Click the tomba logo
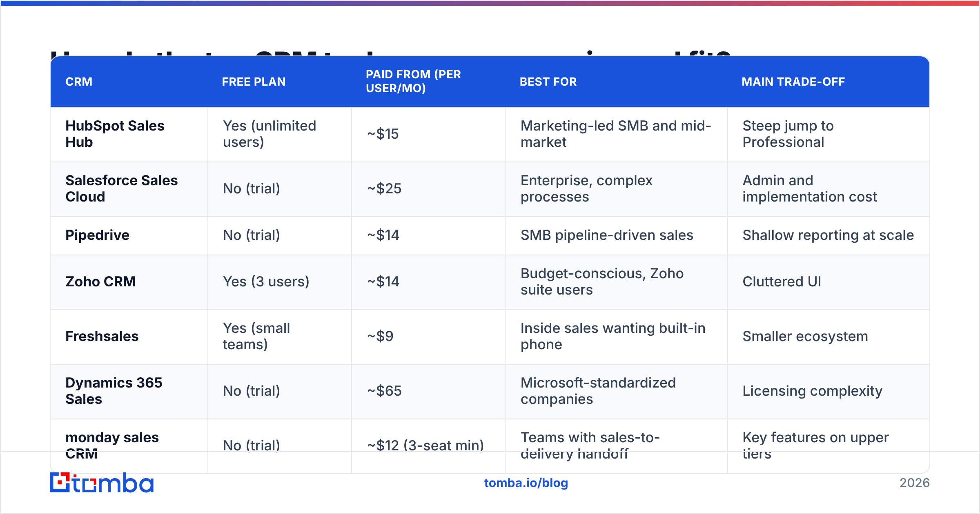This screenshot has height=514, width=980. (102, 483)
